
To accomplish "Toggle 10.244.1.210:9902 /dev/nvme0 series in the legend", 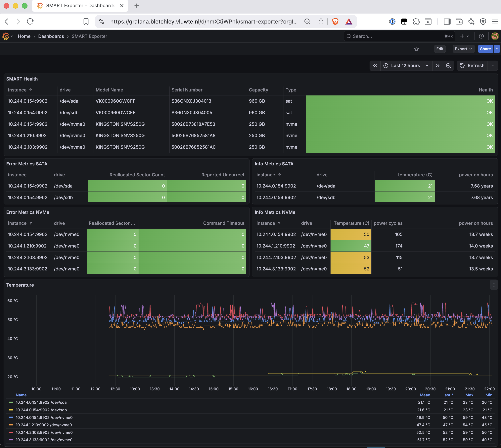I will point(44,425).
